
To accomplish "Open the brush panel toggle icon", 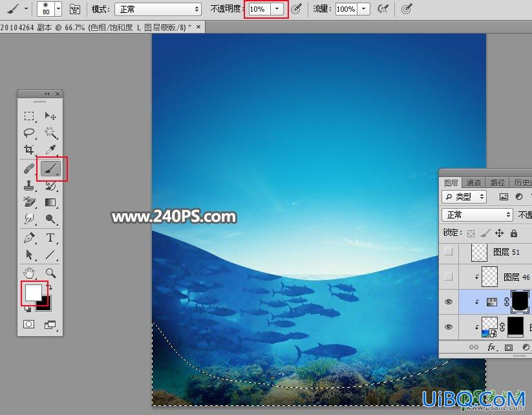I will click(74, 9).
